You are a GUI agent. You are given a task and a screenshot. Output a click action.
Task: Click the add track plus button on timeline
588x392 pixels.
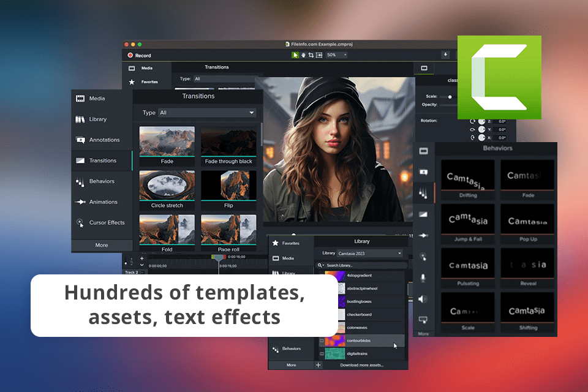141,258
